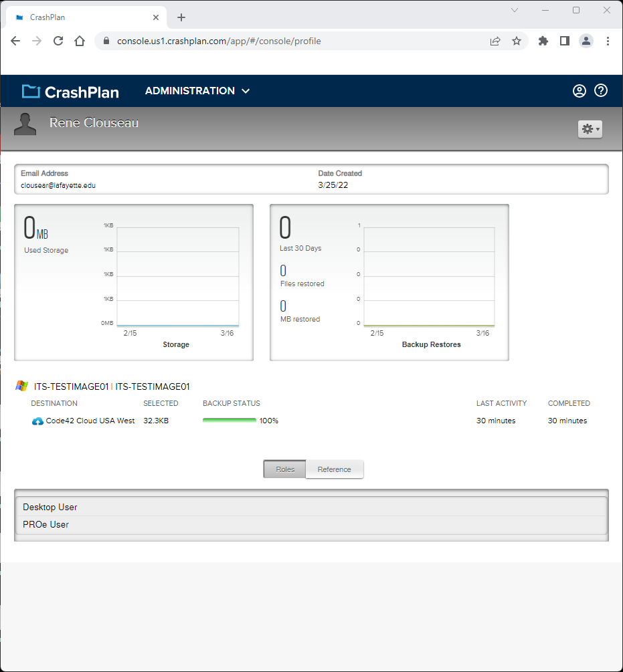Click the 32.3KB selected size value
The height and width of the screenshot is (672, 623).
(156, 421)
